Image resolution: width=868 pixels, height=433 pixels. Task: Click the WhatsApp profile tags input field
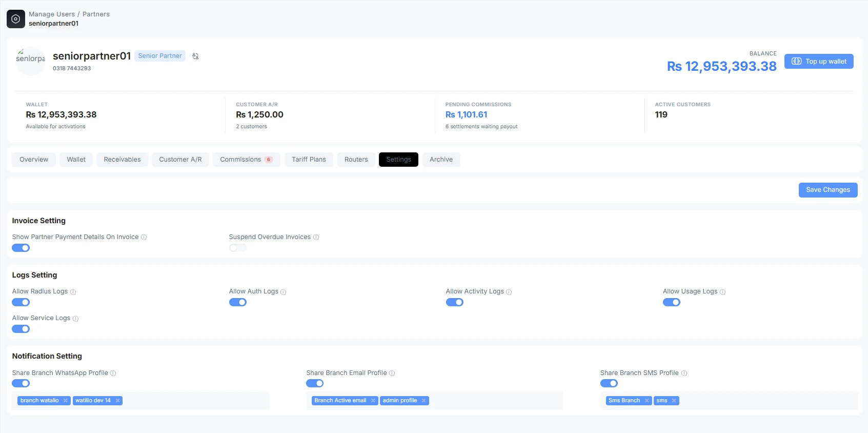click(x=140, y=401)
